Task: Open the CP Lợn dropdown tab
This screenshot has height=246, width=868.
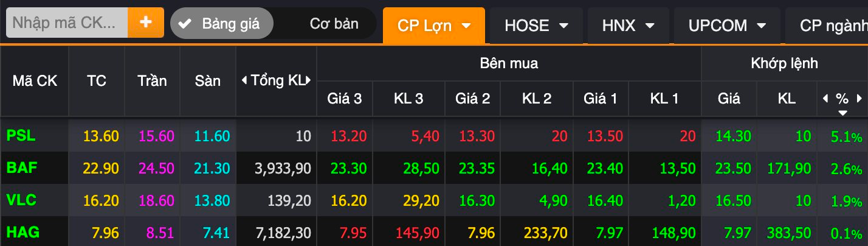Action: tap(434, 26)
